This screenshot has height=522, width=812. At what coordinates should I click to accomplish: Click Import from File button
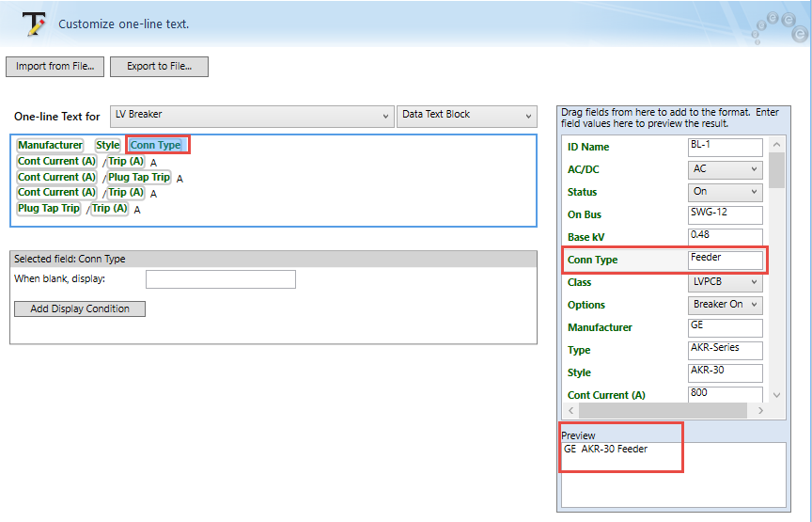coord(55,67)
